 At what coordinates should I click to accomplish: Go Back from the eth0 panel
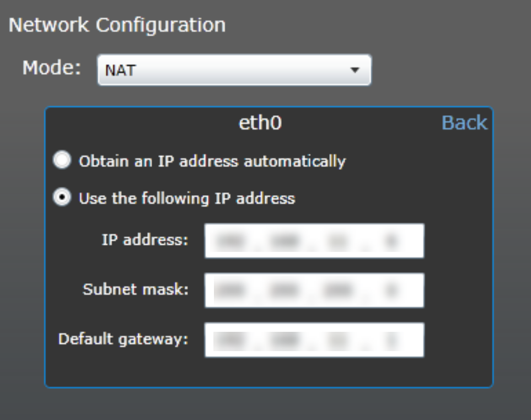464,123
